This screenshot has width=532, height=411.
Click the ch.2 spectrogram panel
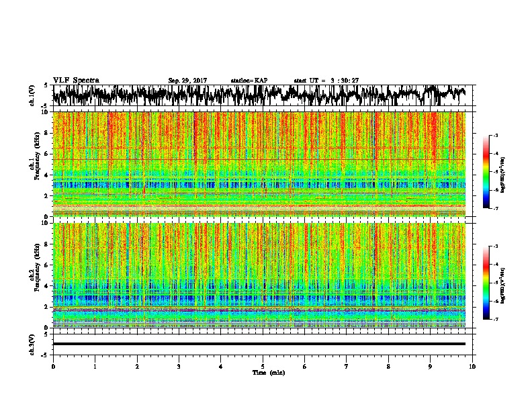coord(259,275)
